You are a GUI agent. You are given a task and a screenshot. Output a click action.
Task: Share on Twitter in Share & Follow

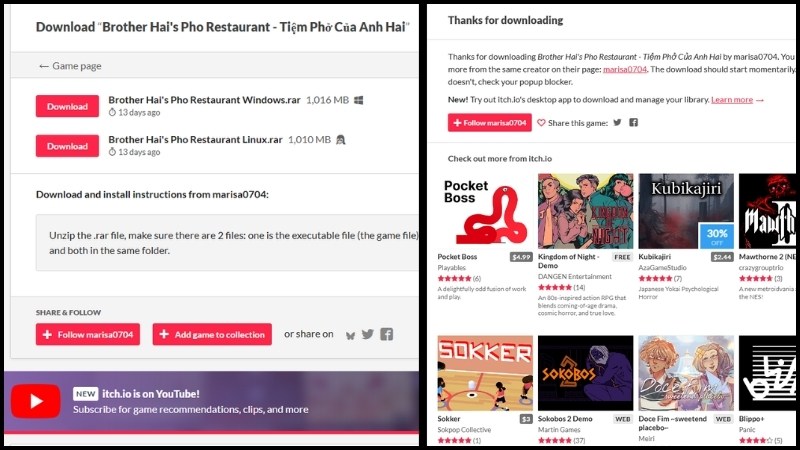[x=368, y=334]
